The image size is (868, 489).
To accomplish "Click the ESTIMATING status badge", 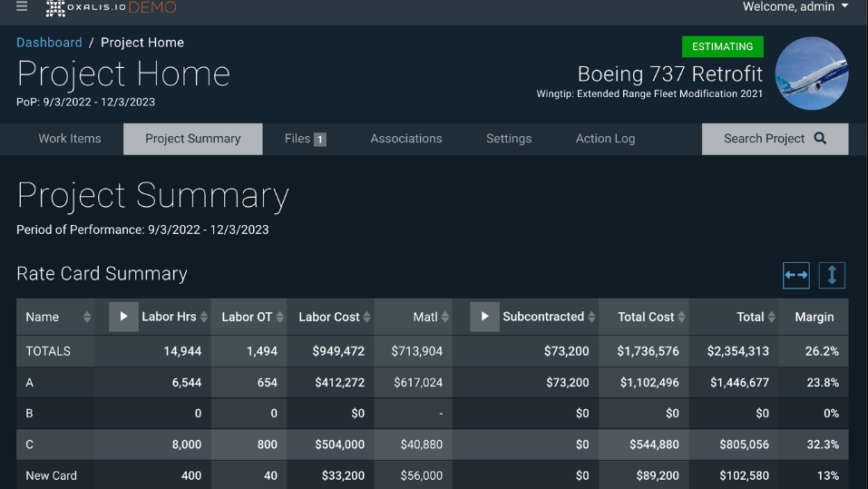I will click(722, 46).
